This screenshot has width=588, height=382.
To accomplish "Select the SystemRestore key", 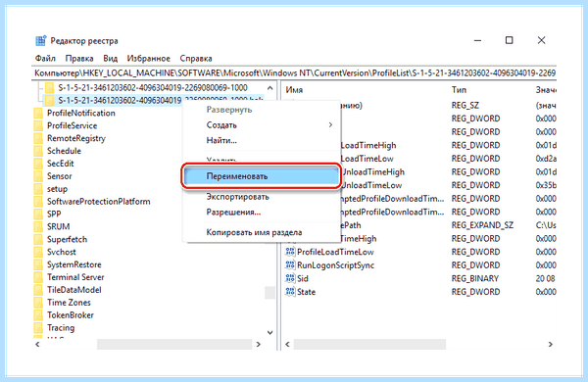I will point(73,264).
